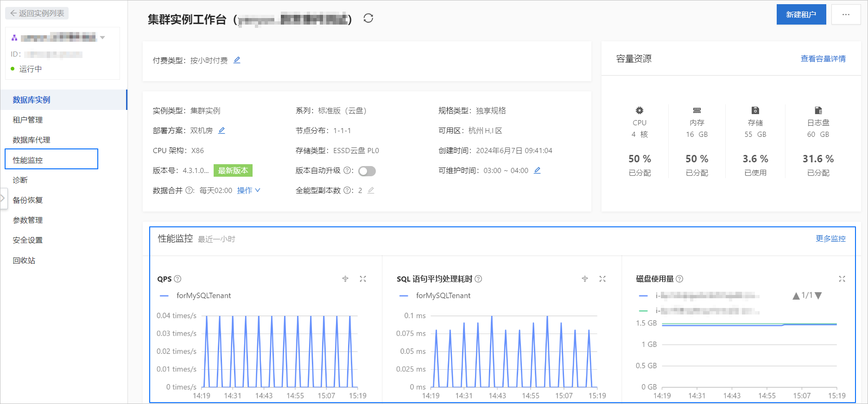Toggle the green instance series in disk legend
868x404 pixels.
(699, 311)
